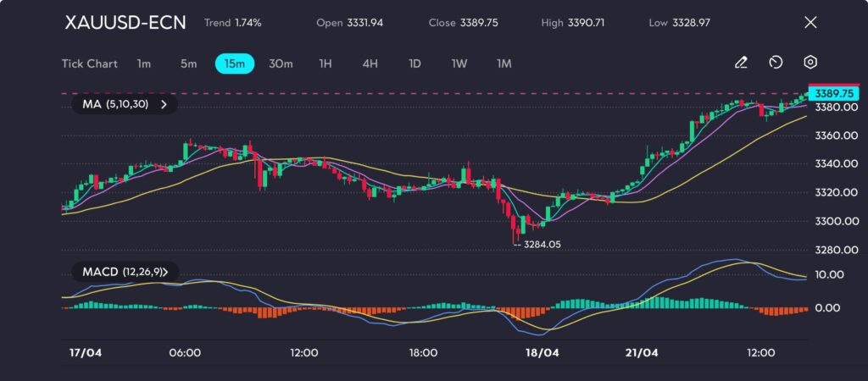
Task: Select the 1m timeframe
Action: [144, 63]
